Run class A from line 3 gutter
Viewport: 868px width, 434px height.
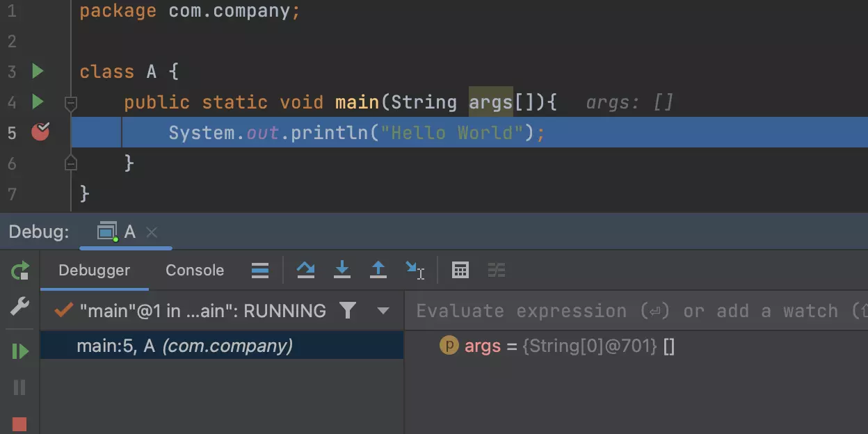[38, 71]
